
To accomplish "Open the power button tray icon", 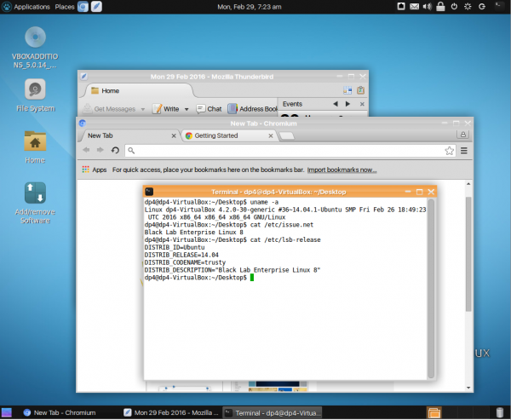I will pos(454,6).
